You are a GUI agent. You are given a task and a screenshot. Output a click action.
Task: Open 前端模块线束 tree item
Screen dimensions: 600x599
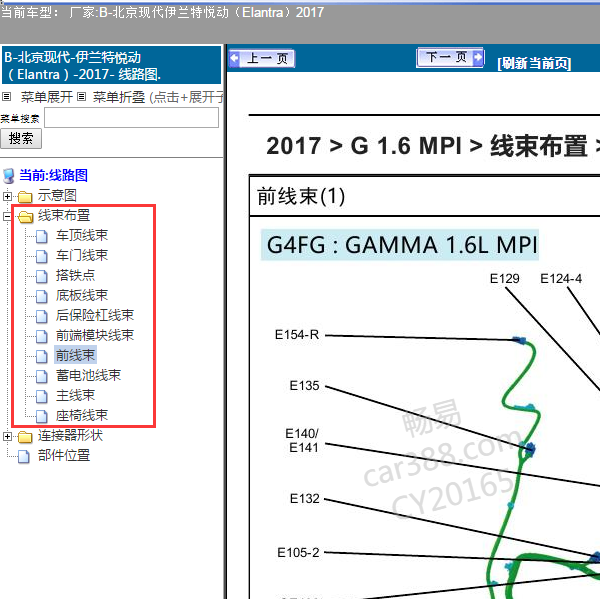(x=95, y=335)
